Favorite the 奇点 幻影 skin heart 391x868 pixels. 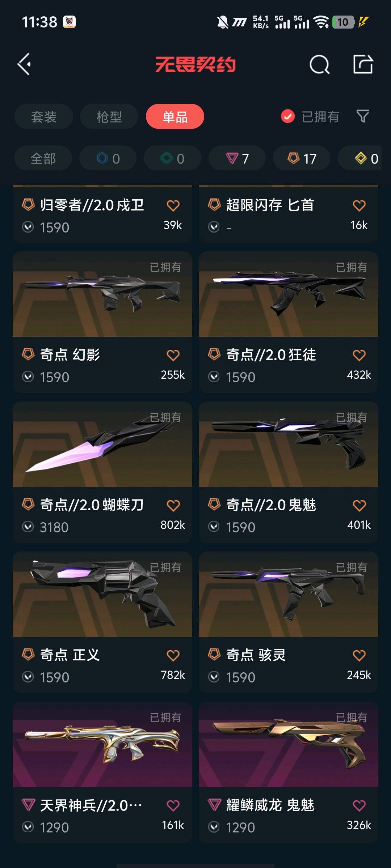pyautogui.click(x=173, y=355)
